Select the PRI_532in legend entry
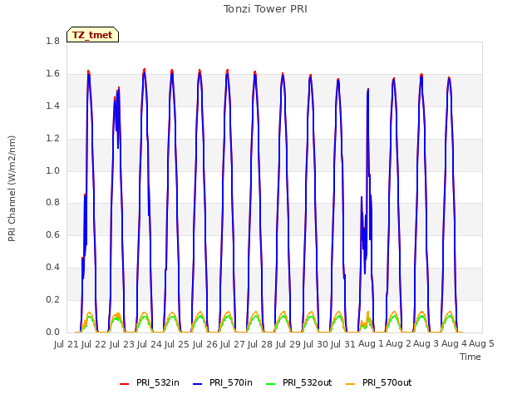 pyautogui.click(x=150, y=383)
